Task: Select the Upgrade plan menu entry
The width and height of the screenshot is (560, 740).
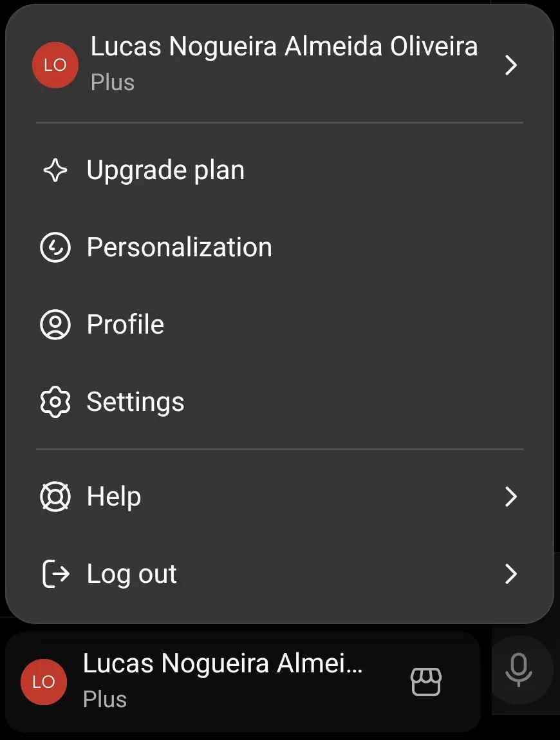Action: tap(280, 170)
